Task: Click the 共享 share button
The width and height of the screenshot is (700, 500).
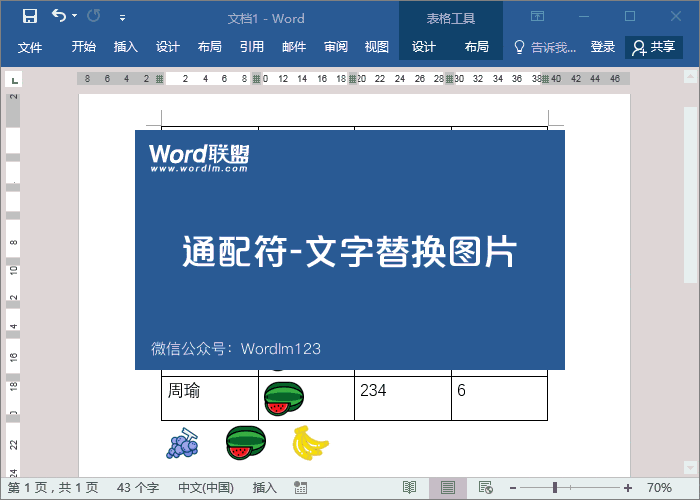Action: pyautogui.click(x=654, y=47)
